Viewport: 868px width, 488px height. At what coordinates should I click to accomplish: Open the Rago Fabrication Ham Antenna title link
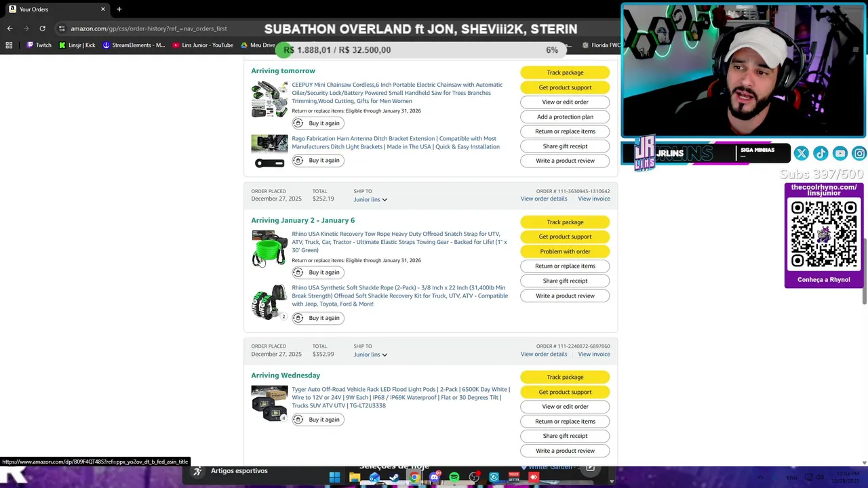[395, 142]
